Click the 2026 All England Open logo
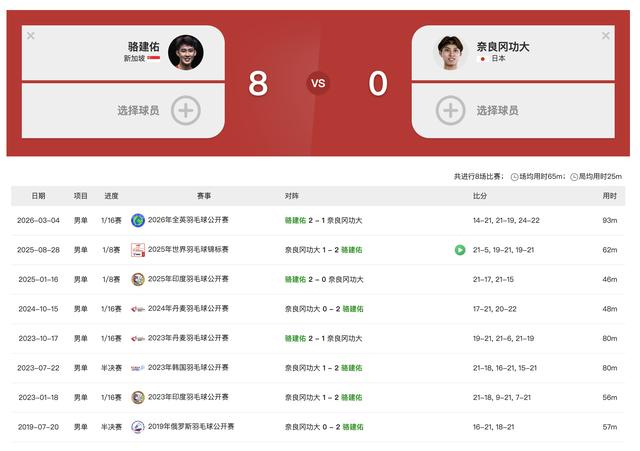Viewport: 640px width, 451px height. click(x=138, y=220)
